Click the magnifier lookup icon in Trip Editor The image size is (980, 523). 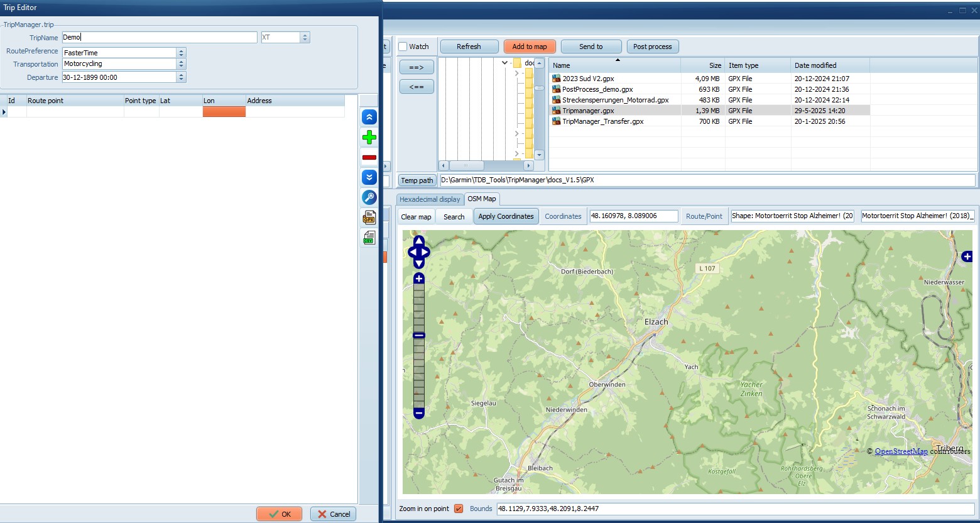tap(369, 197)
